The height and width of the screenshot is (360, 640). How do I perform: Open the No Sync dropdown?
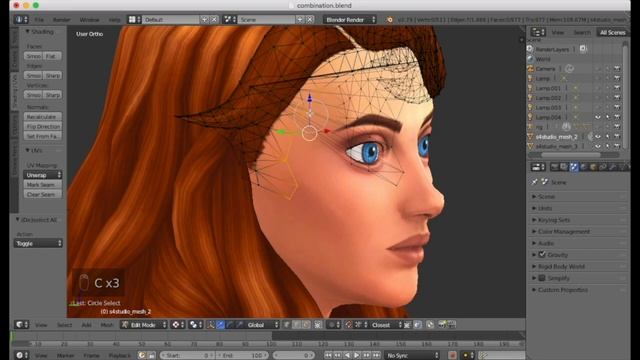point(413,355)
